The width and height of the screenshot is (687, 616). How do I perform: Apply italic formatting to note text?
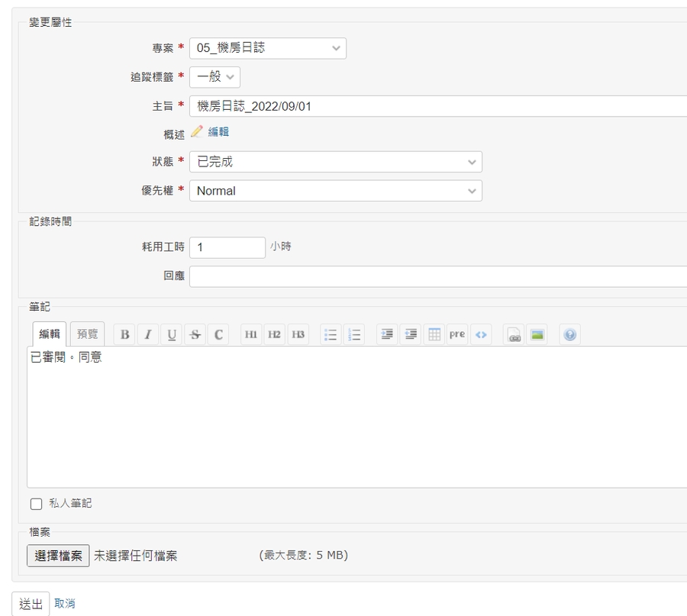[148, 334]
